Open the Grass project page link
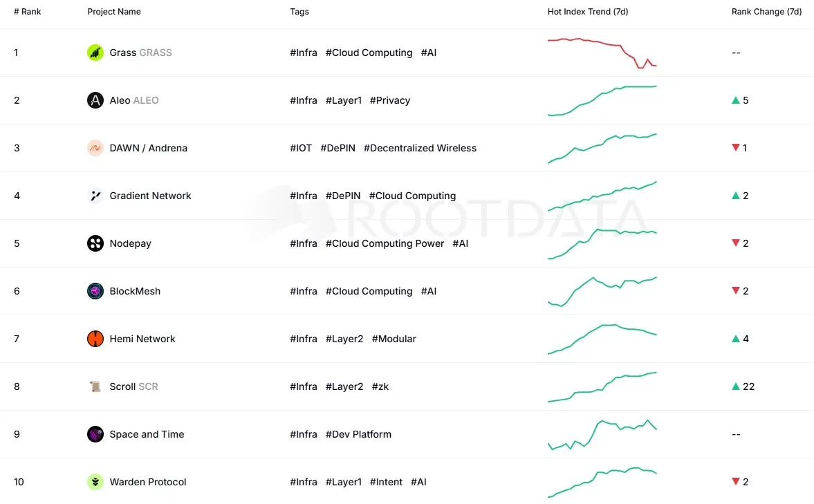This screenshot has height=504, width=814. coord(123,52)
